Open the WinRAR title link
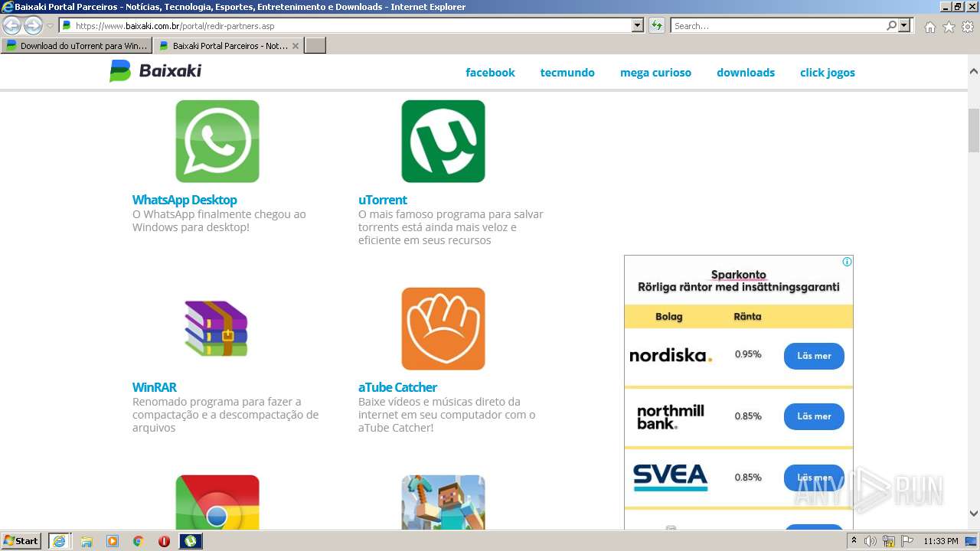The image size is (980, 551). 154,387
